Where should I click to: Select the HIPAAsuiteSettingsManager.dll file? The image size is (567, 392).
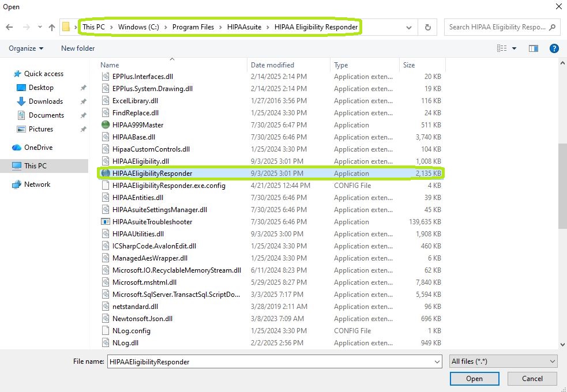point(159,210)
